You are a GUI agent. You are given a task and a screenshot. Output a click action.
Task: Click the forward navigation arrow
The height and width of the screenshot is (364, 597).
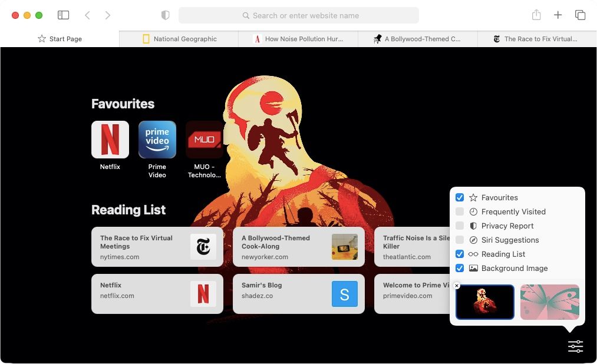click(108, 15)
